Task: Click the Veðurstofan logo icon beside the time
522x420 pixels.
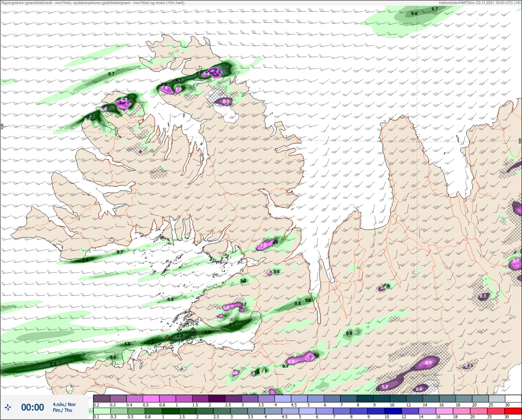Action: point(7,407)
